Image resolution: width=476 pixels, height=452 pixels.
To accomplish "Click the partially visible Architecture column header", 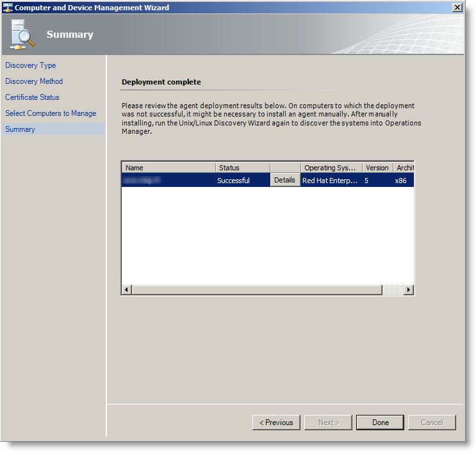I will click(x=404, y=168).
